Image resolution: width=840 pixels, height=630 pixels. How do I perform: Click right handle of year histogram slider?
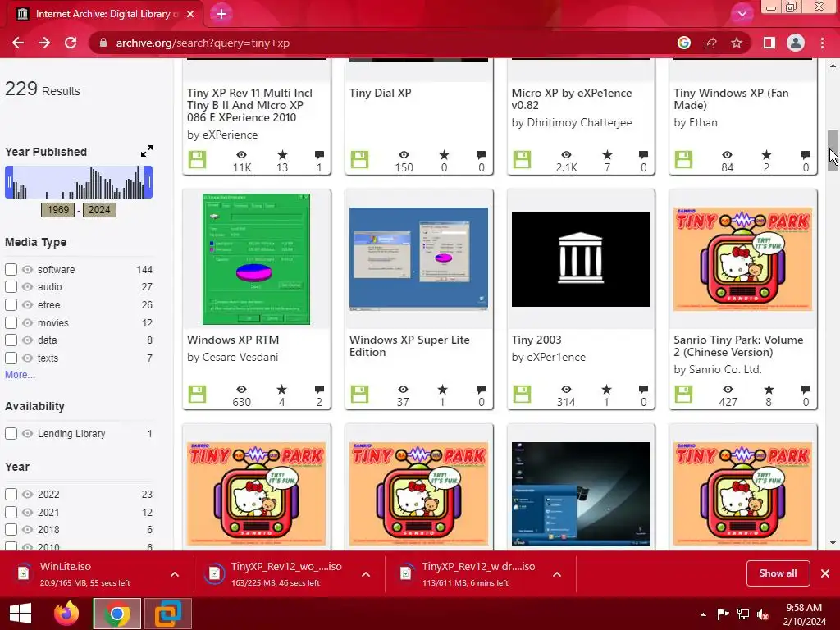(x=149, y=182)
